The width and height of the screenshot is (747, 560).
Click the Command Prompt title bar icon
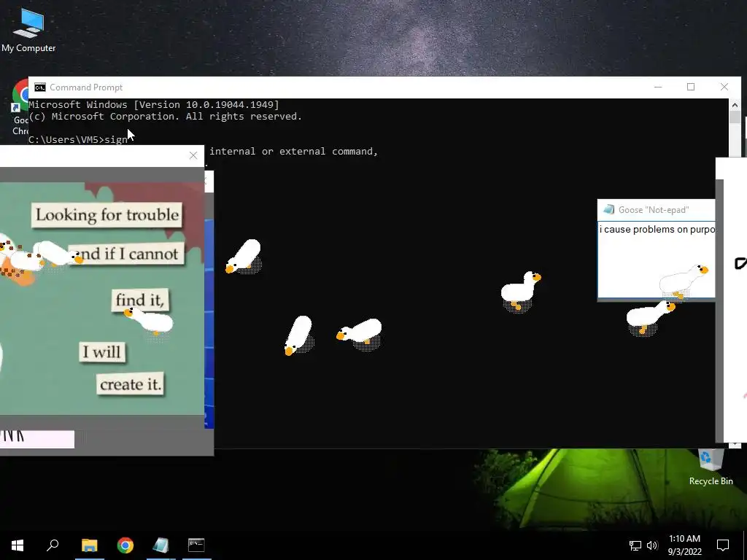pyautogui.click(x=40, y=87)
